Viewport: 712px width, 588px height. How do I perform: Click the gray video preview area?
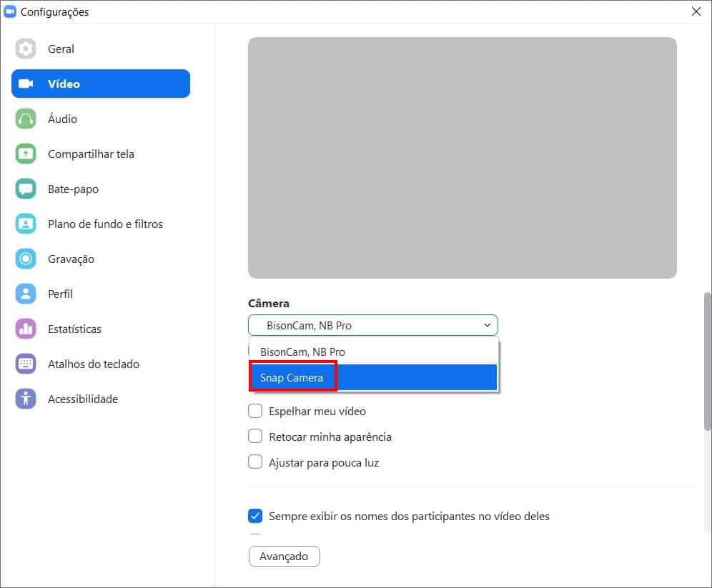(x=463, y=157)
